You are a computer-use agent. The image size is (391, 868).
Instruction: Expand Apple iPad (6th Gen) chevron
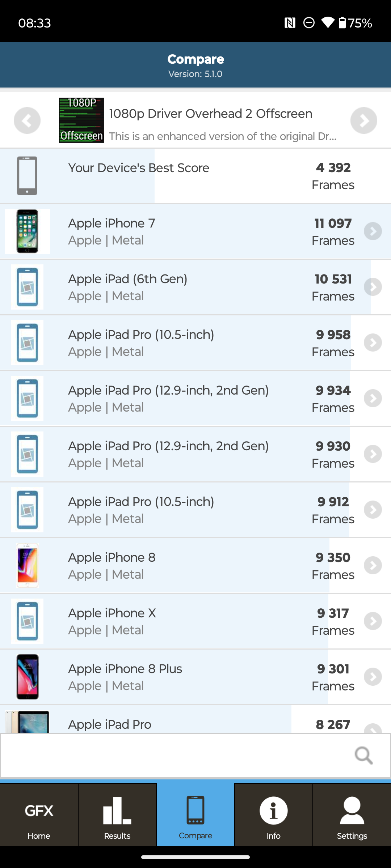(x=373, y=287)
